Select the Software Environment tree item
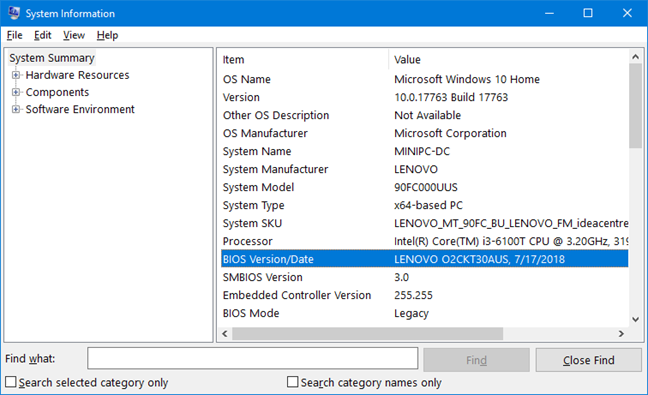This screenshot has width=648, height=395. click(x=80, y=109)
